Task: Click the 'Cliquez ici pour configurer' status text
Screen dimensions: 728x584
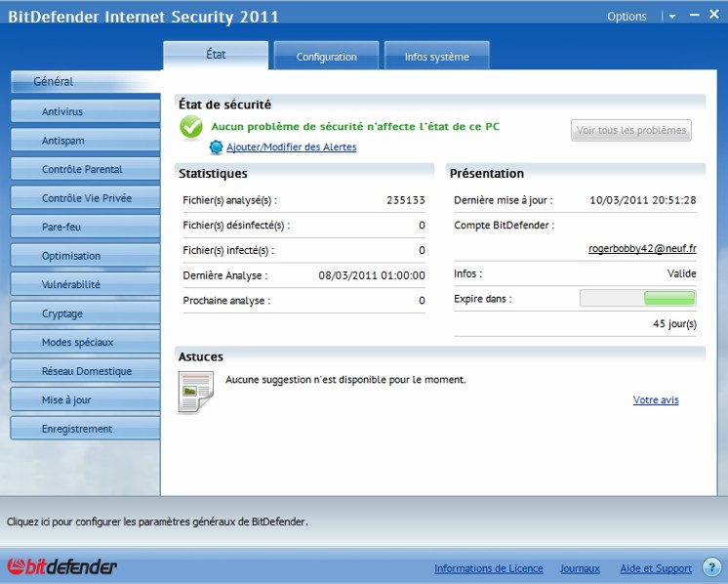Action: (x=157, y=521)
